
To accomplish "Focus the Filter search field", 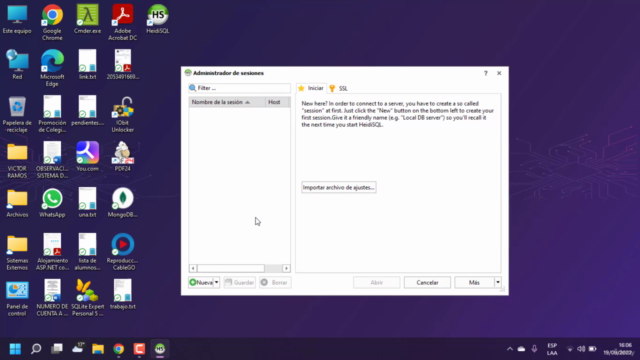I will point(240,88).
